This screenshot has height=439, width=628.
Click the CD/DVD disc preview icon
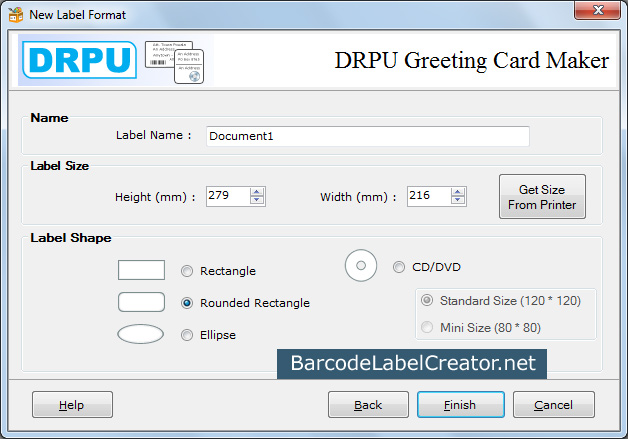(x=361, y=266)
